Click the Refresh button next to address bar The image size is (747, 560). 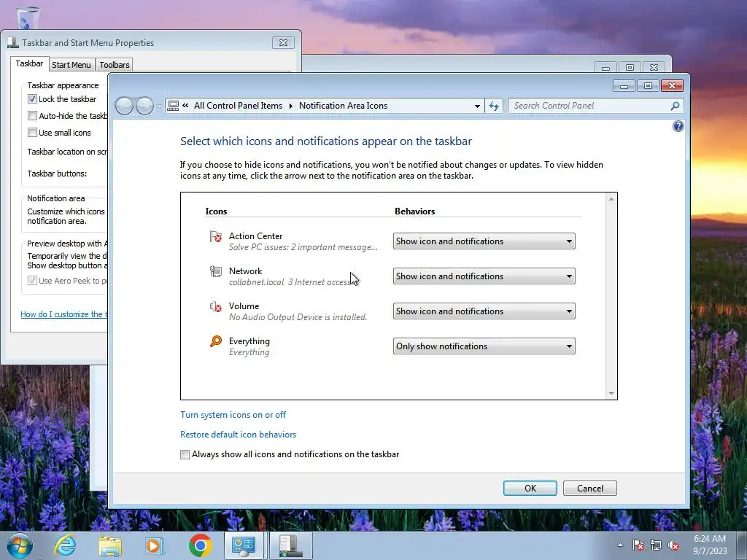tap(494, 106)
